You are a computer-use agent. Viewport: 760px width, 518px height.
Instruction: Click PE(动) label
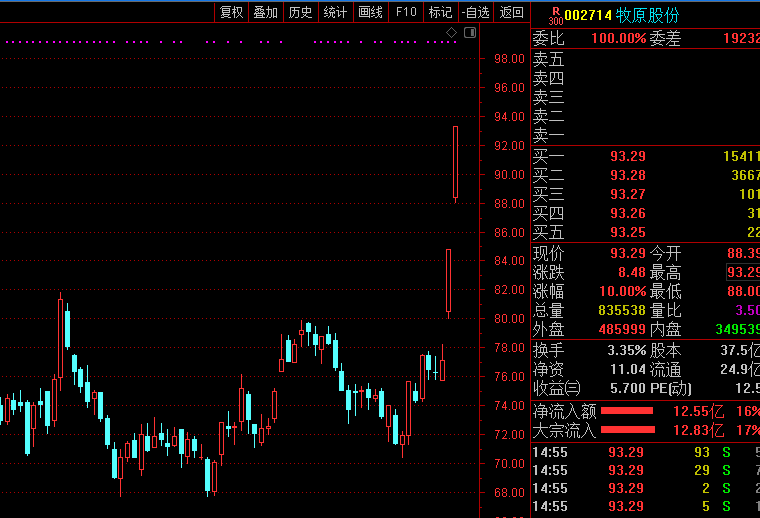coord(670,389)
